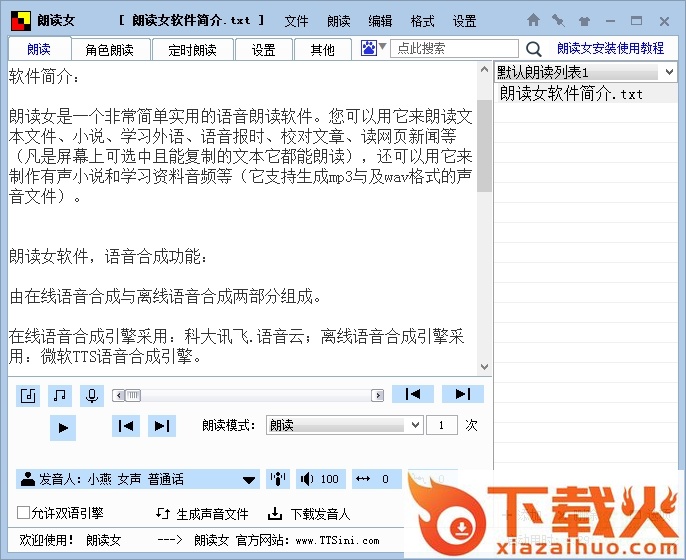686x560 pixels.
Task: Click next button beside the play button
Action: click(162, 426)
